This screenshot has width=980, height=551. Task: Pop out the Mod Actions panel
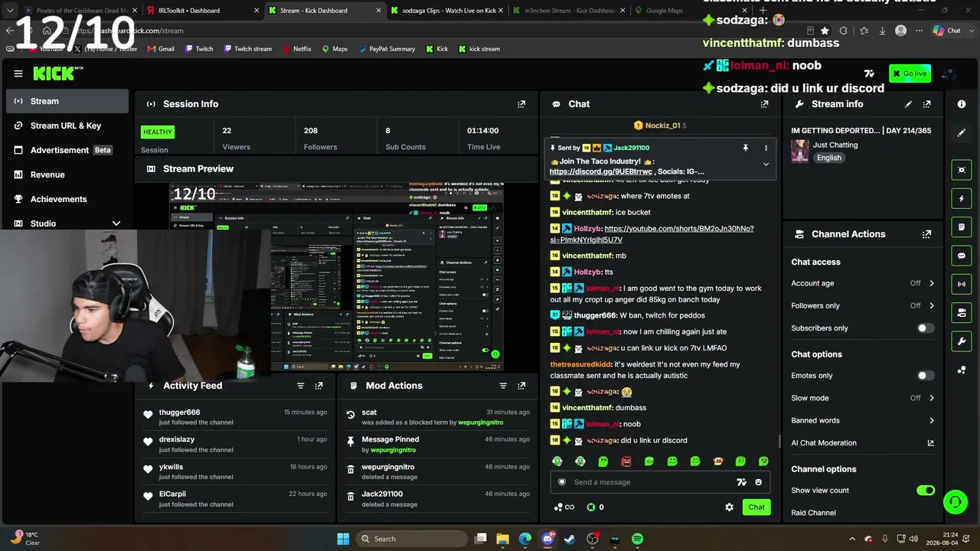point(521,386)
